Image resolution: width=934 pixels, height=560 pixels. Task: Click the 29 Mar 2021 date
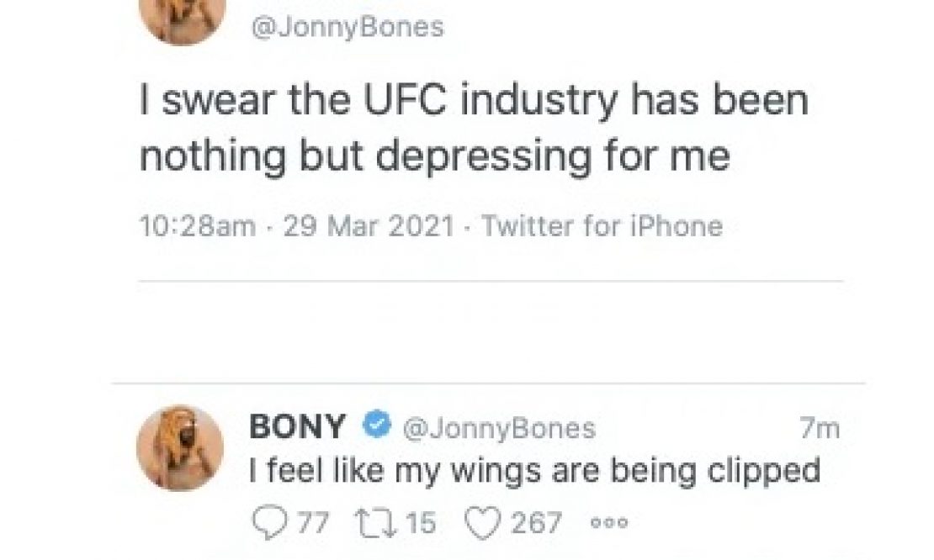pos(369,226)
